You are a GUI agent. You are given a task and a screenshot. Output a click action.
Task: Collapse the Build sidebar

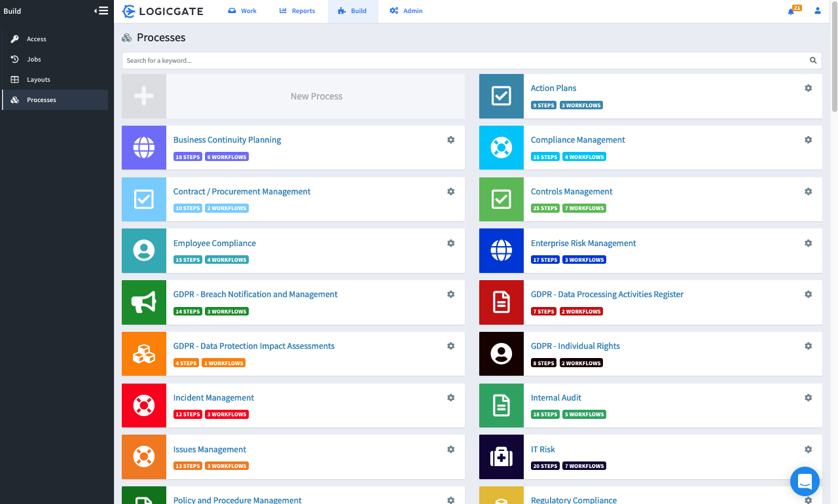tap(102, 10)
